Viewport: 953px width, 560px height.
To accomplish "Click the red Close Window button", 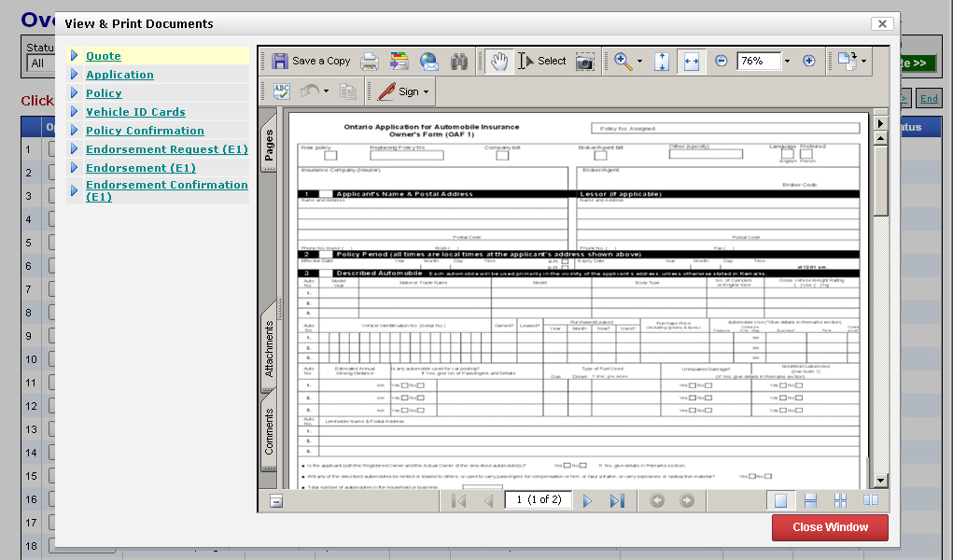I will [x=830, y=527].
